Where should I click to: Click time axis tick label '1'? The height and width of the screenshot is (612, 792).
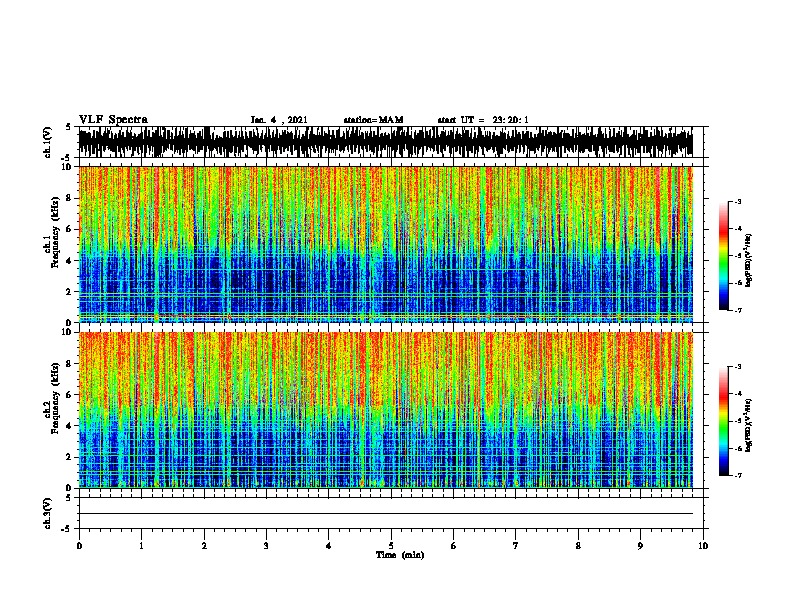pos(141,545)
